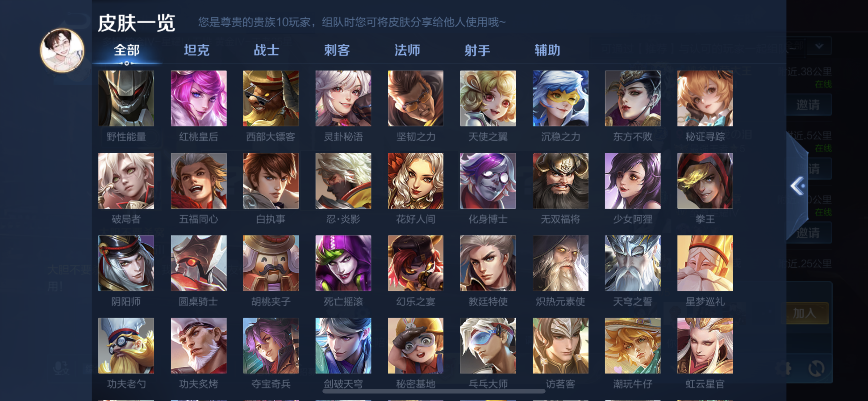Screen dimensions: 868x401
Task: Tap the 少女阿狸 skin icon
Action: [x=632, y=181]
